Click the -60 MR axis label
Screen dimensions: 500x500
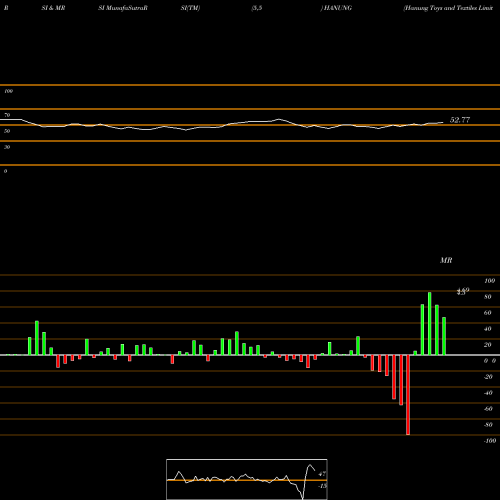pyautogui.click(x=488, y=409)
